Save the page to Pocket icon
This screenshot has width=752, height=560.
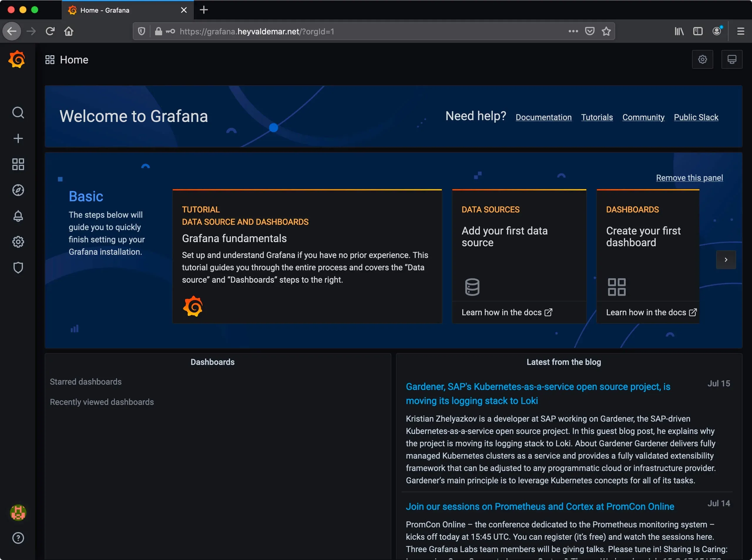click(x=590, y=31)
